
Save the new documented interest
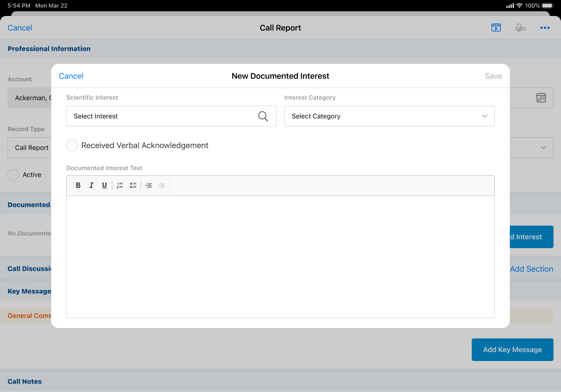coord(493,76)
